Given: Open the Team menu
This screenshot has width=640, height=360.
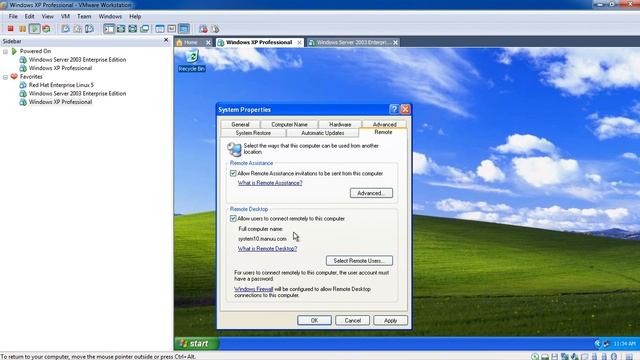Looking at the screenshot, I should click(x=84, y=16).
